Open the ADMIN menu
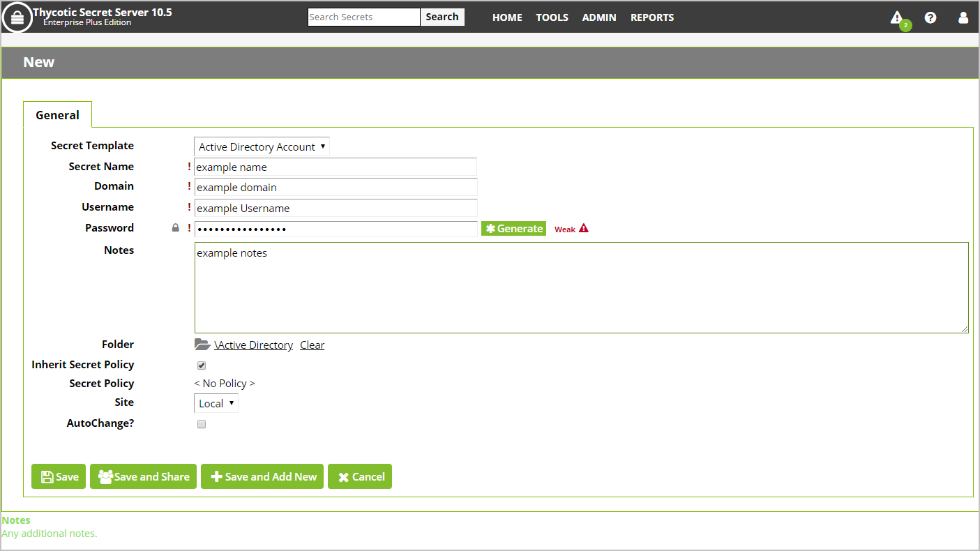 (x=599, y=17)
